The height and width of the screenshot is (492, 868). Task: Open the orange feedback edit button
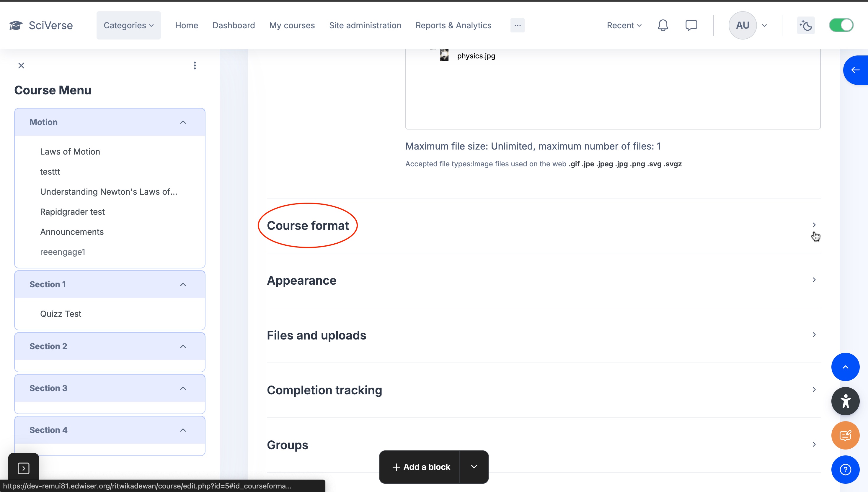(845, 435)
